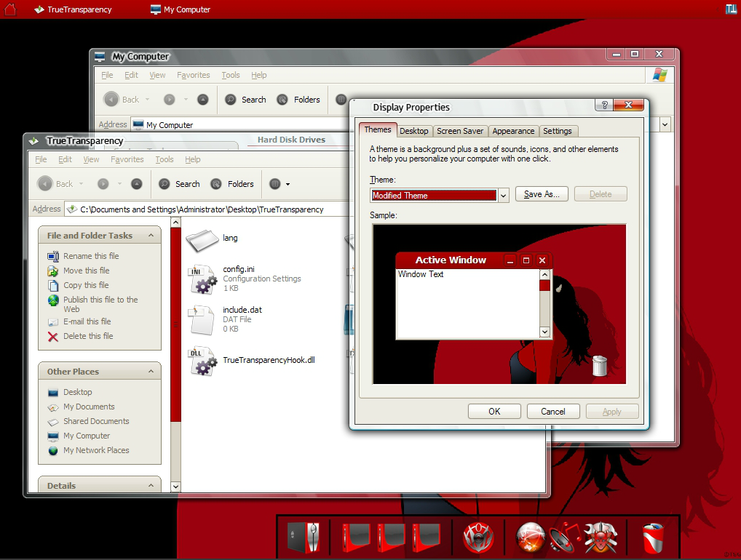Open the Favorites menu in TrueTransparency window

127,159
